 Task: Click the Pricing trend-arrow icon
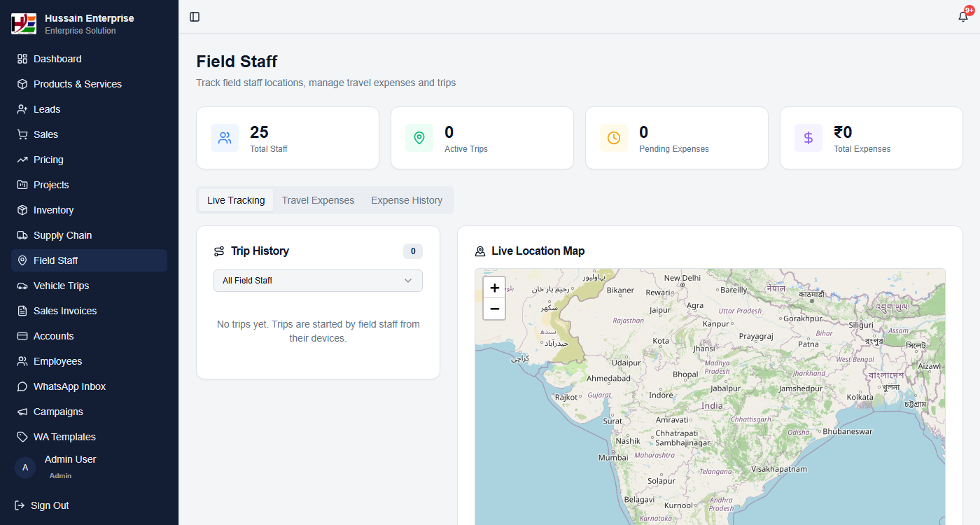[22, 160]
